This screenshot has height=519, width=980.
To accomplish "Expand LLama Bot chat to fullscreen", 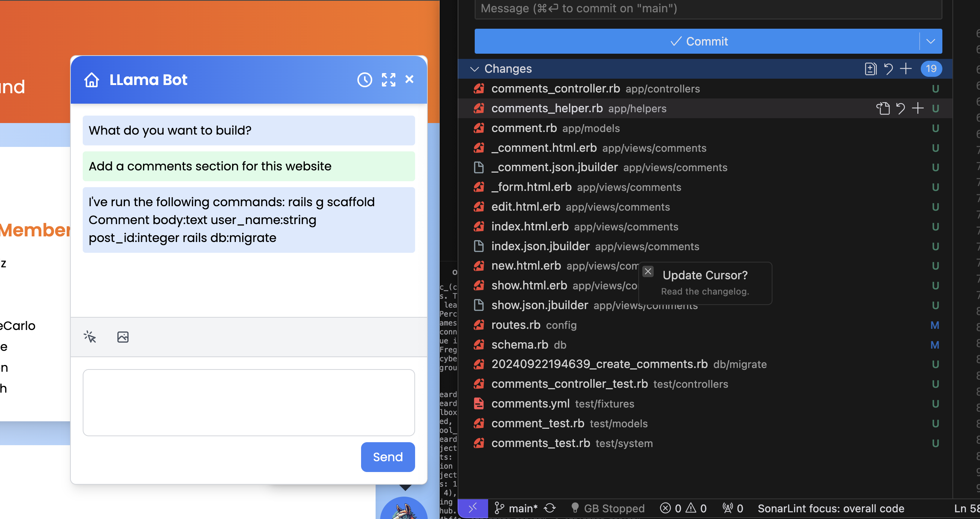I will (388, 80).
